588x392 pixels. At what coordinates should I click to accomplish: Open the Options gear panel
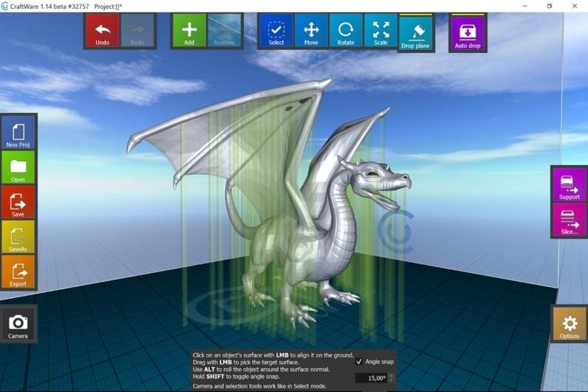click(569, 324)
